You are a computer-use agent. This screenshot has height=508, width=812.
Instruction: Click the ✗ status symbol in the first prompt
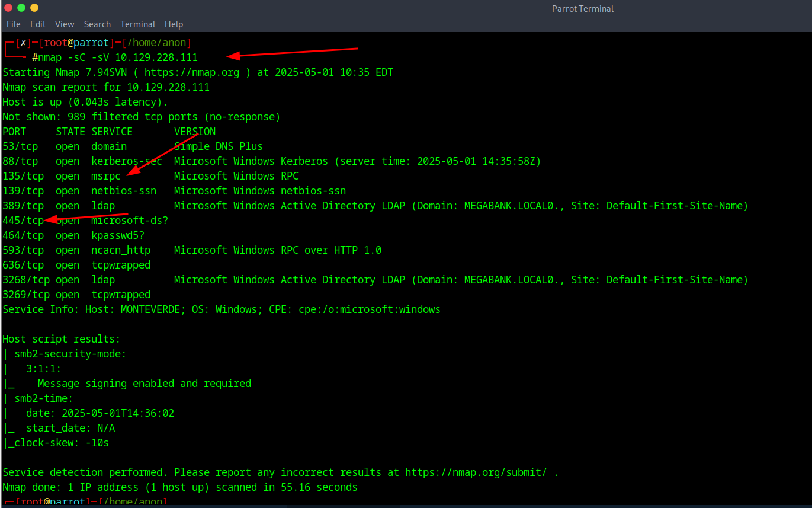coord(22,43)
